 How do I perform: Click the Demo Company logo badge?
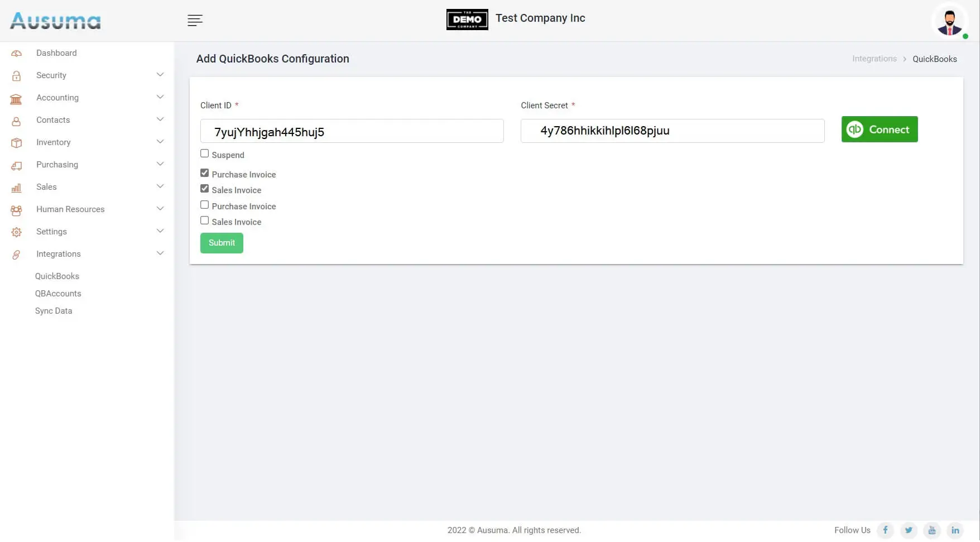[x=467, y=20]
